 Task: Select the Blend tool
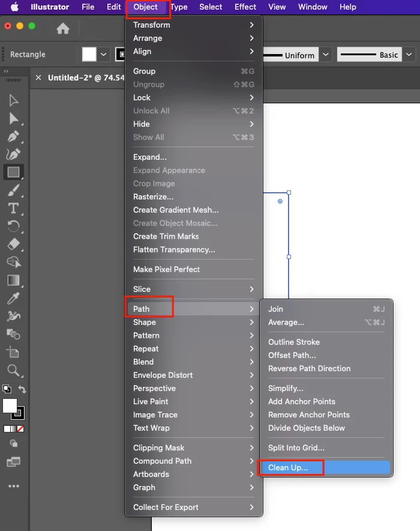tap(13, 334)
